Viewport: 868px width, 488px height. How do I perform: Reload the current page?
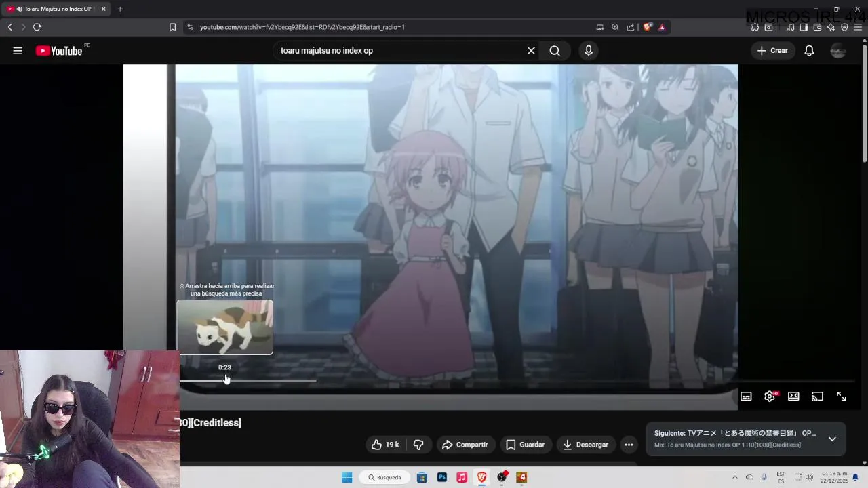pyautogui.click(x=37, y=27)
